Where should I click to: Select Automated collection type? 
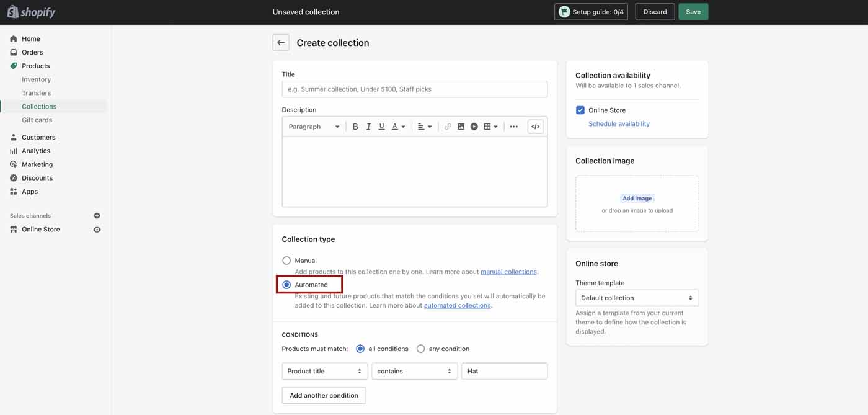[286, 285]
